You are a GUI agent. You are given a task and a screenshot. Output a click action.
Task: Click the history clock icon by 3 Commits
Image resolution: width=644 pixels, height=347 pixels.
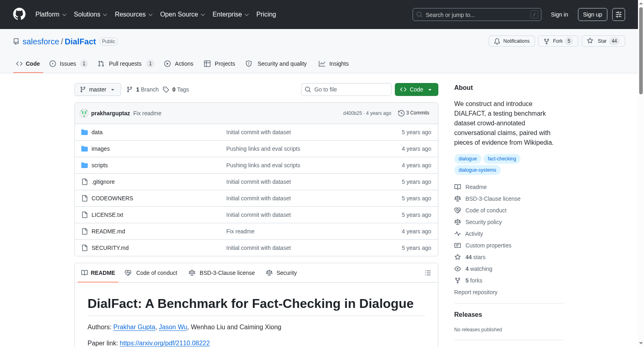tap(401, 113)
